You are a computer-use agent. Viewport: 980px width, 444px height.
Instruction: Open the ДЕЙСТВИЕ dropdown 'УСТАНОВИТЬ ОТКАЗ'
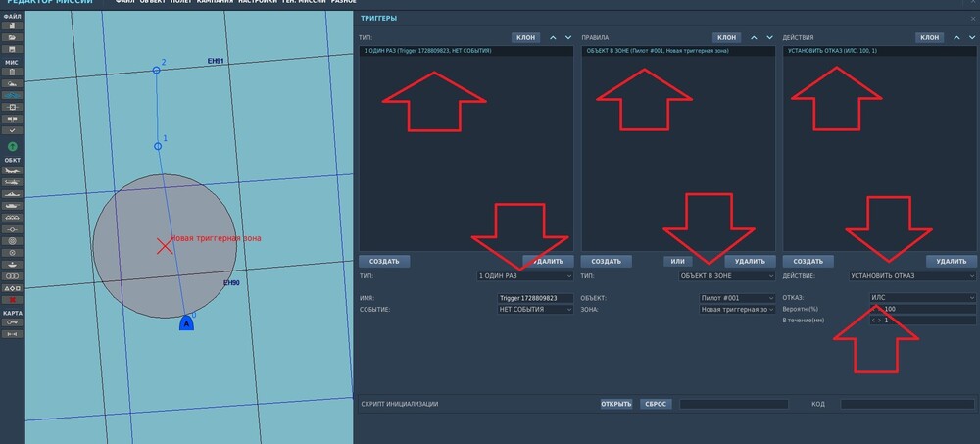(912, 275)
